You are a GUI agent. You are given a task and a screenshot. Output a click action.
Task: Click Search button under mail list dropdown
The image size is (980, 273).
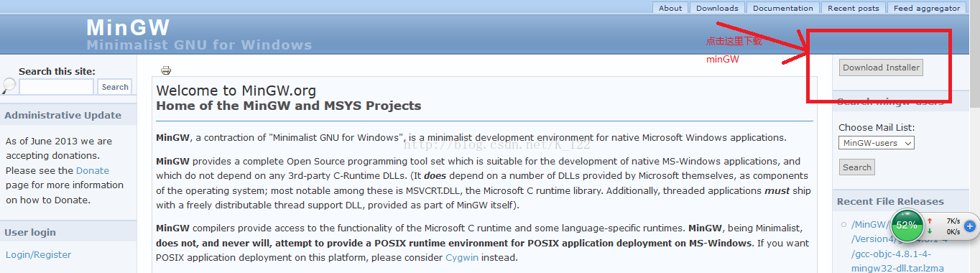857,167
